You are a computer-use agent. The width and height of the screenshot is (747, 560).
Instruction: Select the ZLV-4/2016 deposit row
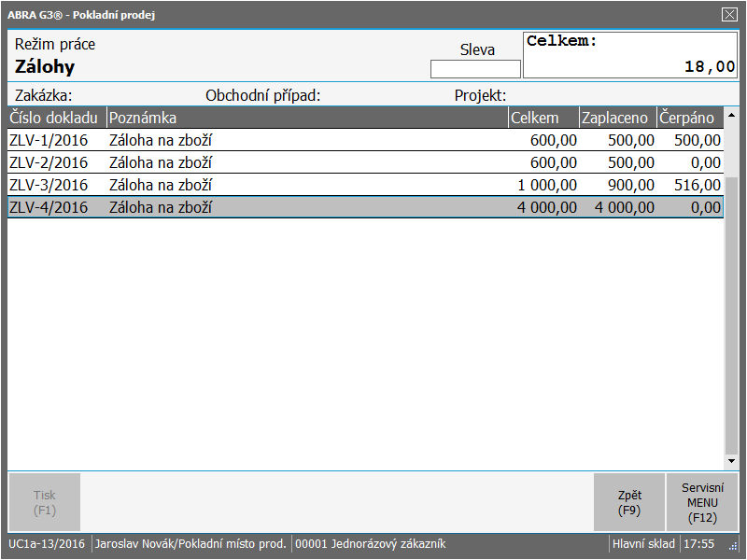click(x=364, y=207)
